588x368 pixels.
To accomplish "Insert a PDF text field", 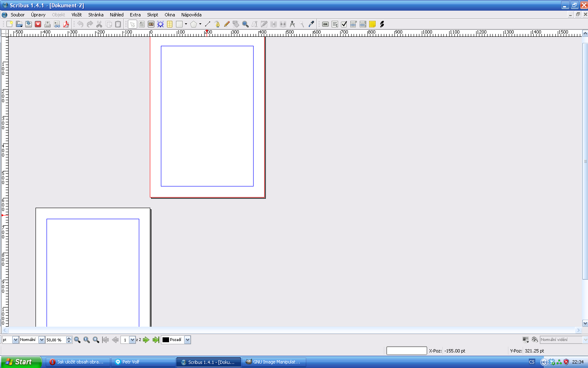I will click(335, 24).
